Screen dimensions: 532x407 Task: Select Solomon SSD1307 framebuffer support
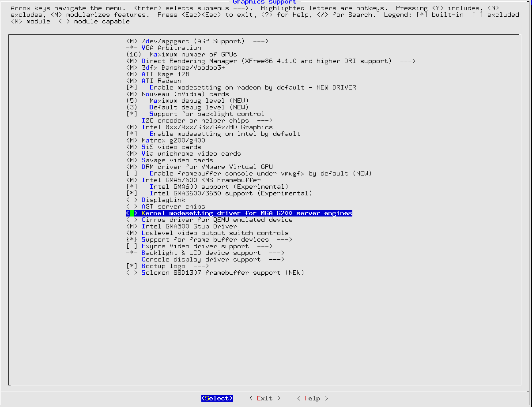tap(215, 273)
